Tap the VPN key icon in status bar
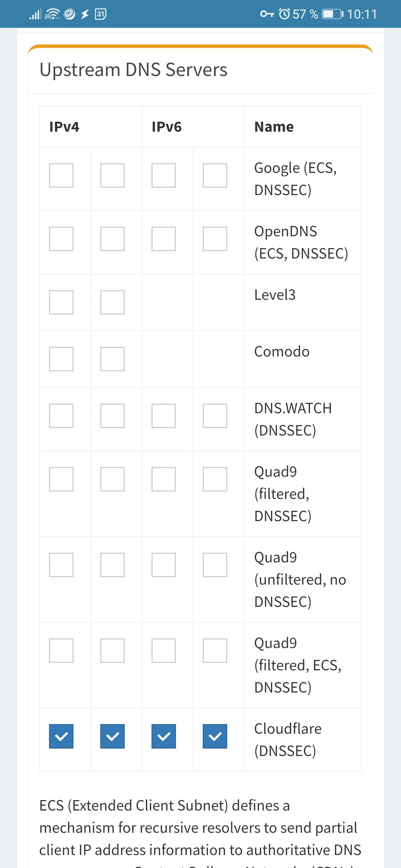This screenshot has width=401, height=868. (267, 14)
